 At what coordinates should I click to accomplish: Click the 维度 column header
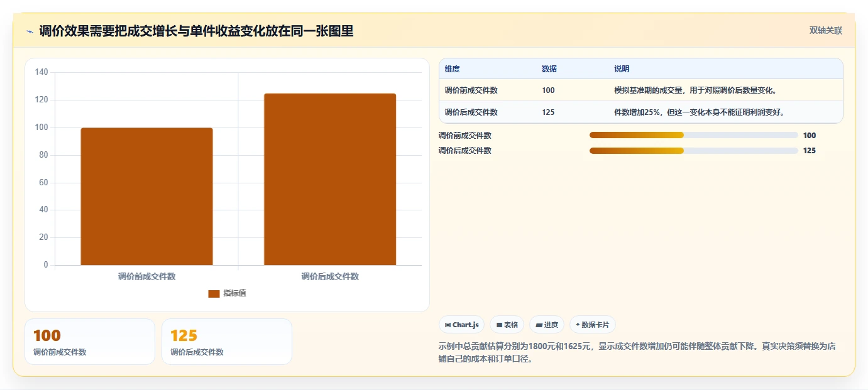pyautogui.click(x=452, y=69)
